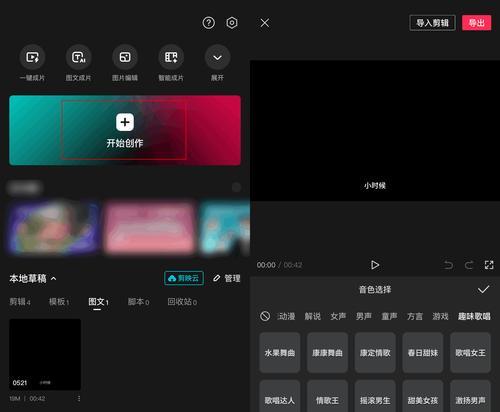The image size is (500, 412).
Task: Switch to 方言 voice category
Action: tap(415, 316)
